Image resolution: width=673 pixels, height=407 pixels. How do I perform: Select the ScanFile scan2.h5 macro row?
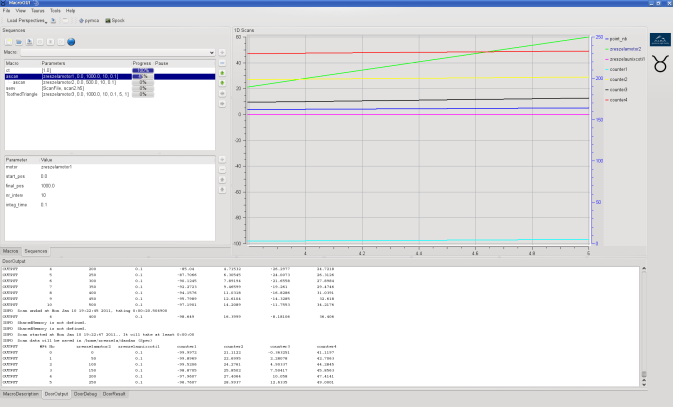coord(110,88)
